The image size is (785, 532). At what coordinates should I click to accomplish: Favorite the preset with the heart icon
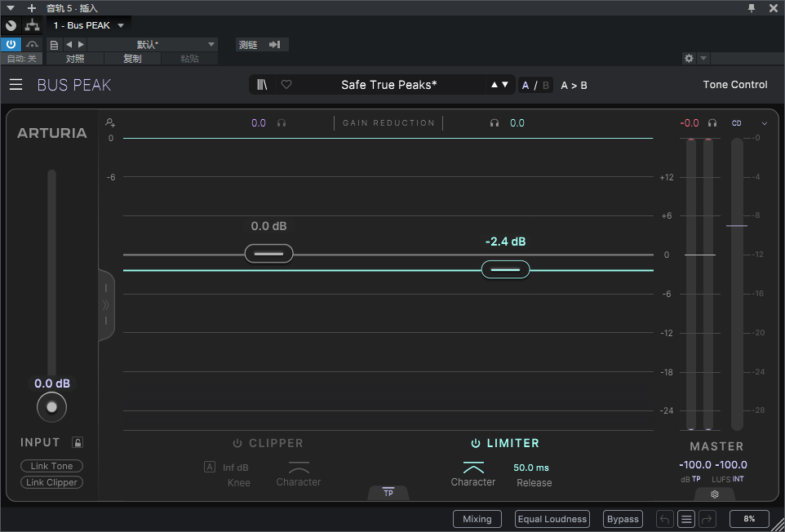tap(286, 85)
